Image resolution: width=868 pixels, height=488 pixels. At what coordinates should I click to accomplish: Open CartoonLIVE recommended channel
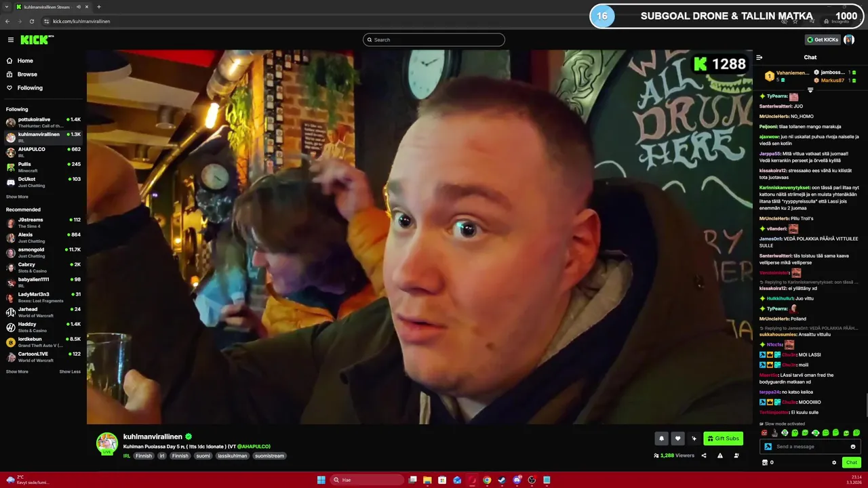[x=43, y=357]
